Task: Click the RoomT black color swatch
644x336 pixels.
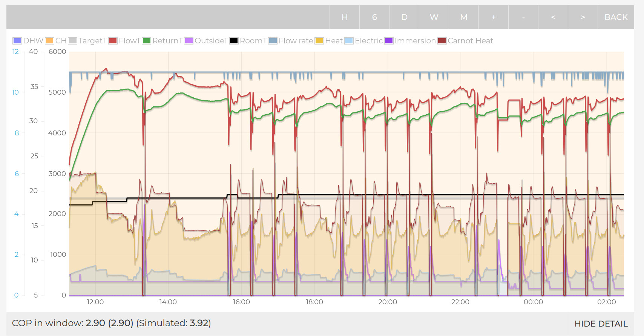Action: tap(234, 41)
